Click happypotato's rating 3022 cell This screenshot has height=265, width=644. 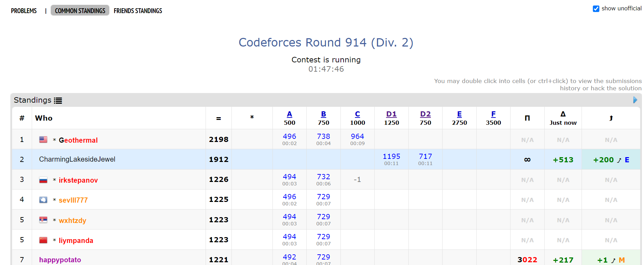coord(527,260)
